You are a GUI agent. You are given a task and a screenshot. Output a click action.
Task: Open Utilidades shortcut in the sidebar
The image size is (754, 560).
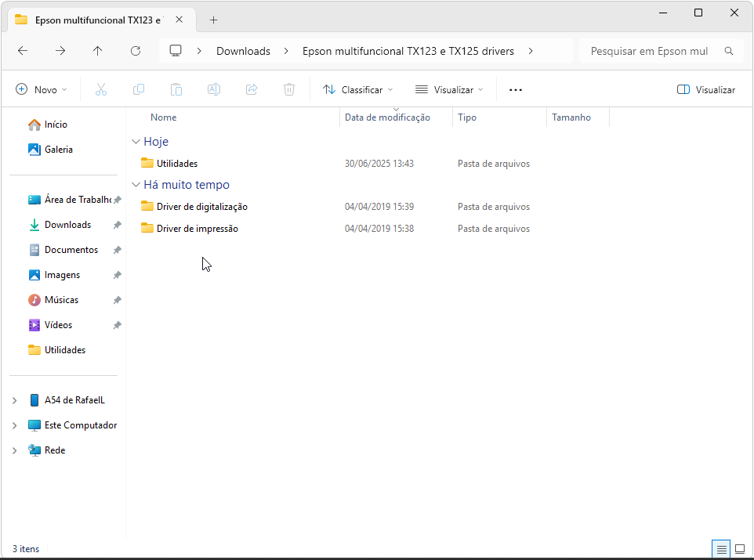coord(58,350)
